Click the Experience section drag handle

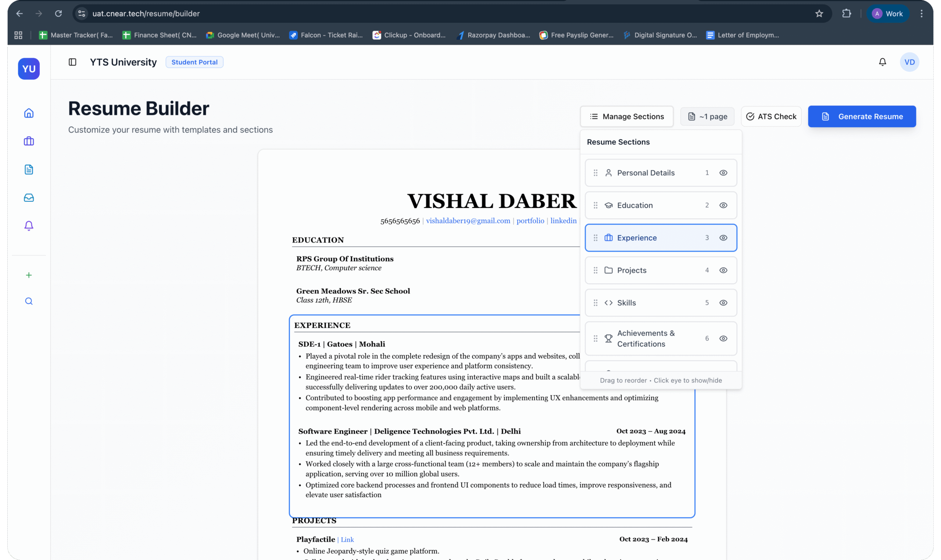(595, 238)
